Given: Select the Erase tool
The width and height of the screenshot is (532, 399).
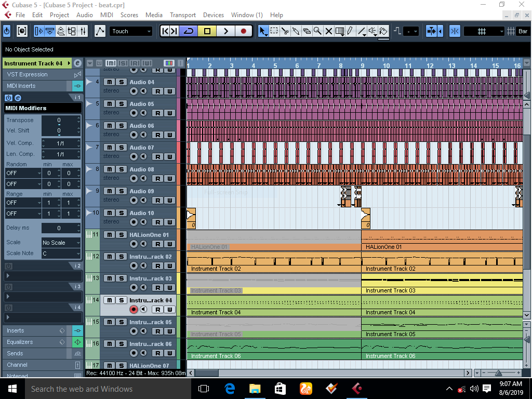Looking at the screenshot, I should pyautogui.click(x=307, y=31).
